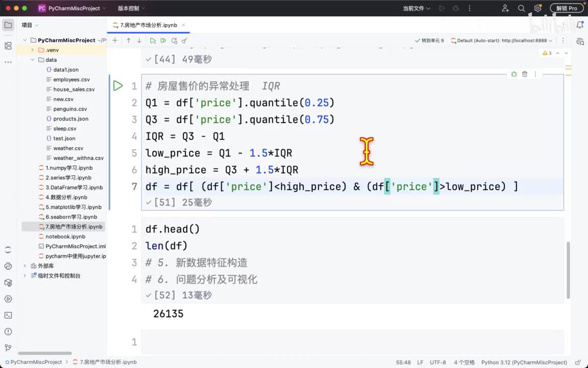Restart the Jupyter kernel
The width and height of the screenshot is (588, 368).
coord(174,40)
